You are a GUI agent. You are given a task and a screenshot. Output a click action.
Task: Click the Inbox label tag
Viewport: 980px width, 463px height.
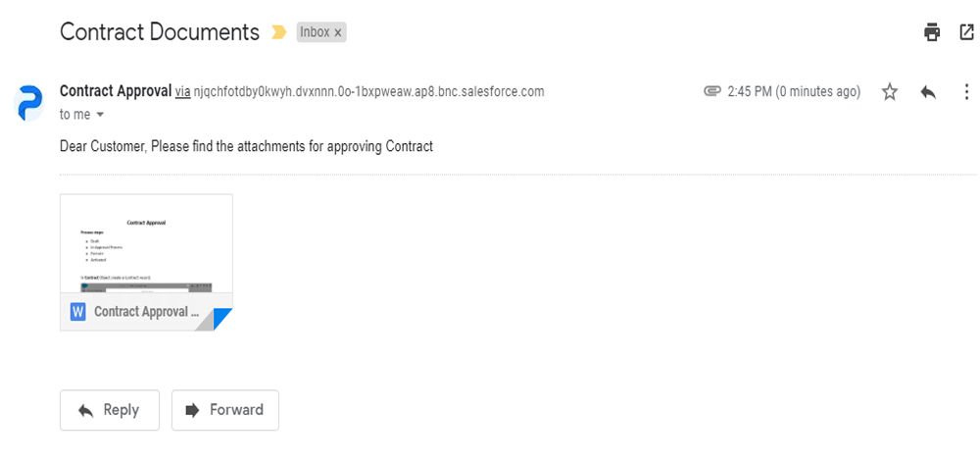[x=315, y=32]
